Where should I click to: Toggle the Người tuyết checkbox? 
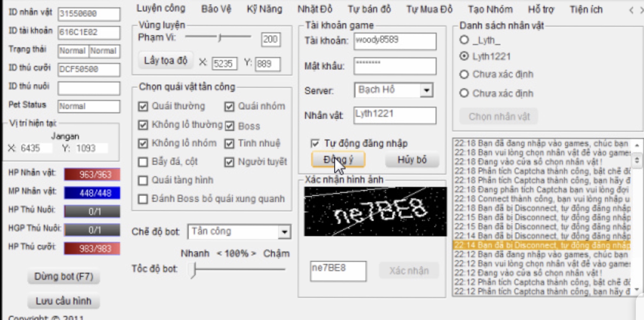pyautogui.click(x=229, y=162)
